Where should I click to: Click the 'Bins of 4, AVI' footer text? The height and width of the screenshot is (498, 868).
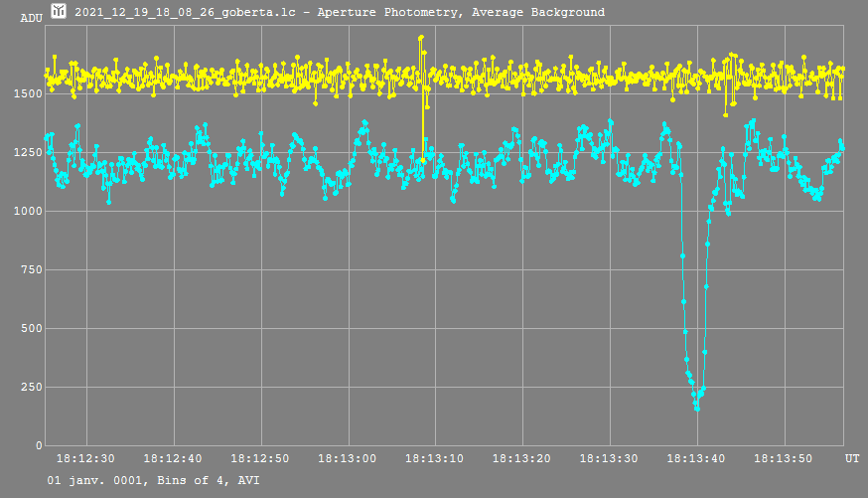(x=207, y=480)
